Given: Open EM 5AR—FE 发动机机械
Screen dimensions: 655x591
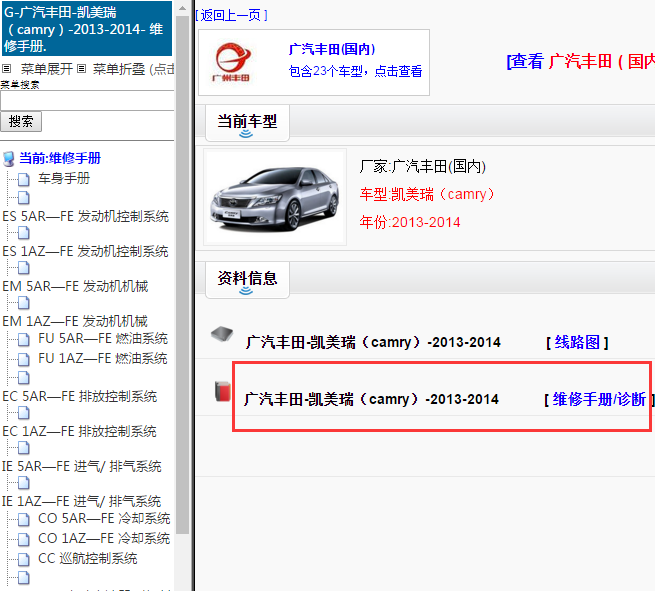Looking at the screenshot, I should click(x=75, y=287).
